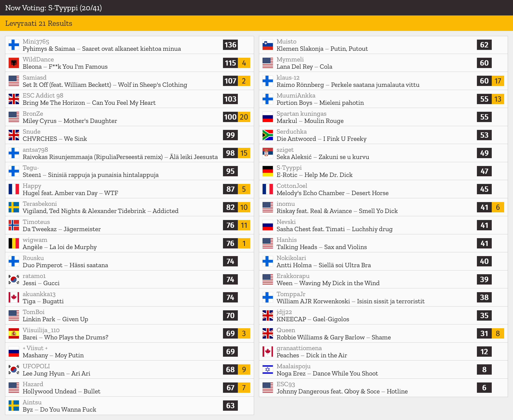The height and width of the screenshot is (420, 513).
Task: Click the Israeli flag next to Maalaispoju
Action: [268, 370]
